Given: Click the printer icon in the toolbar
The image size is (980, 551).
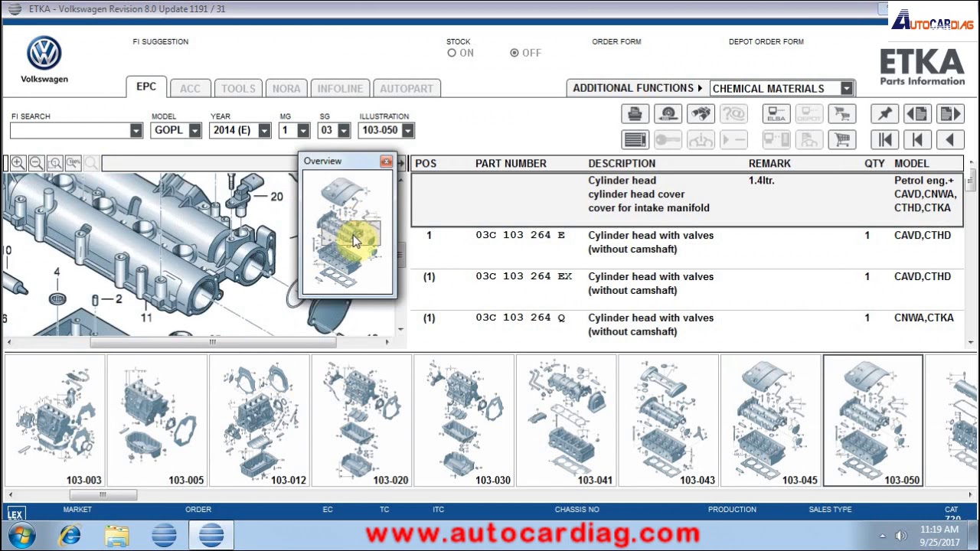Looking at the screenshot, I should click(635, 114).
